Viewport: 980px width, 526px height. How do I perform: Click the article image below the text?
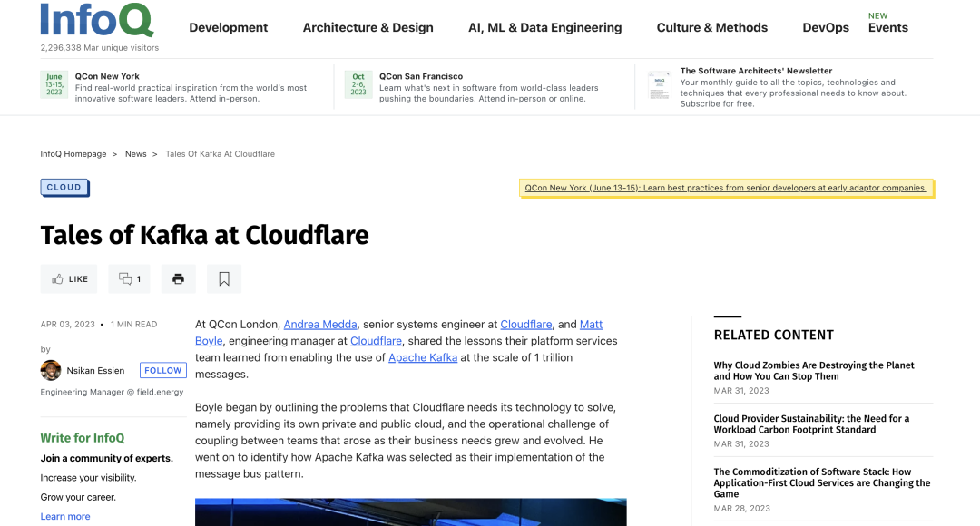coord(411,511)
